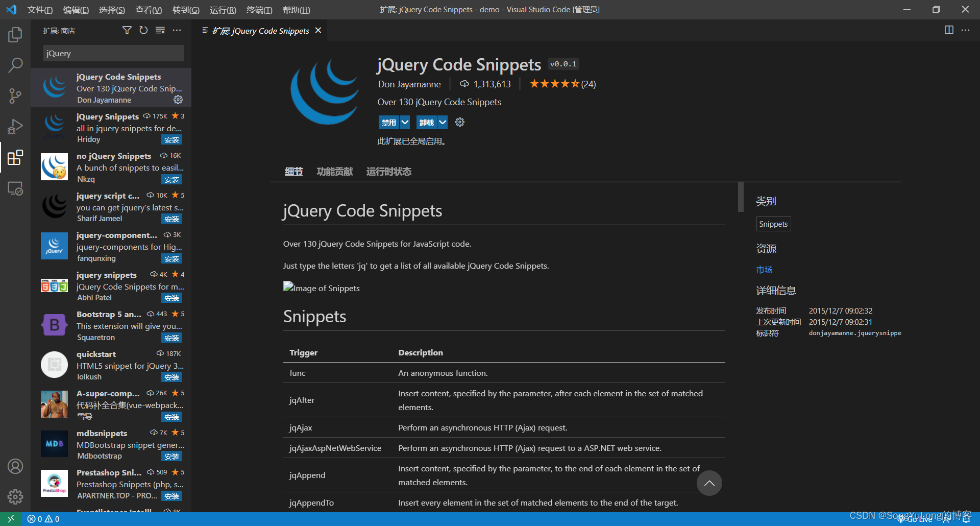This screenshot has height=526, width=980.
Task: Click the v0.0.1 version badge
Action: coord(563,64)
